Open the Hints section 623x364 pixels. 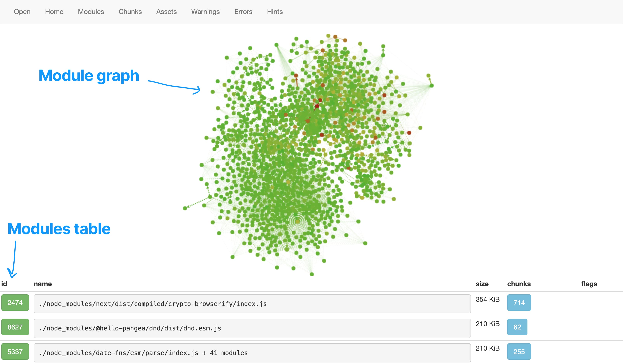pyautogui.click(x=274, y=12)
